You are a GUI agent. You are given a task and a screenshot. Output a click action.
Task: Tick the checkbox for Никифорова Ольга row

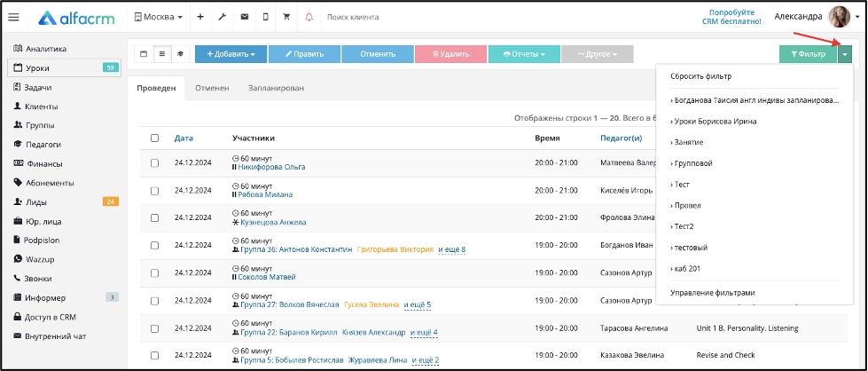155,163
